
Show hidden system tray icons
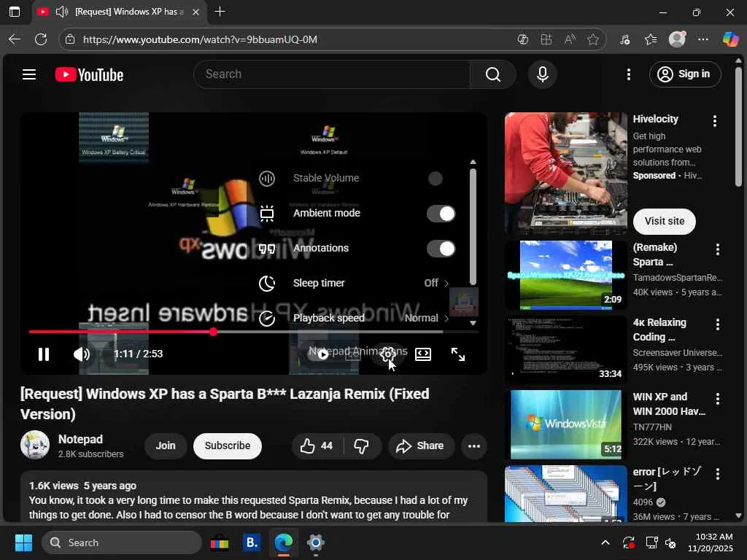605,542
